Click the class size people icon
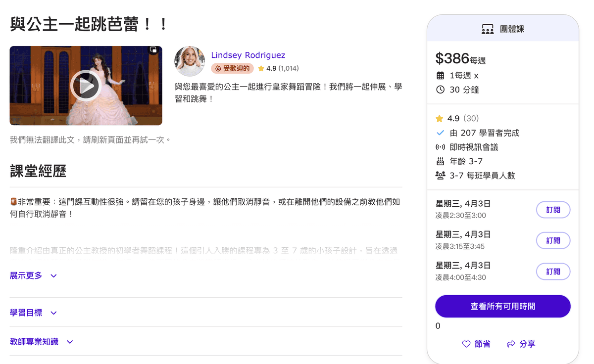Image resolution: width=594 pixels, height=364 pixels. [440, 175]
